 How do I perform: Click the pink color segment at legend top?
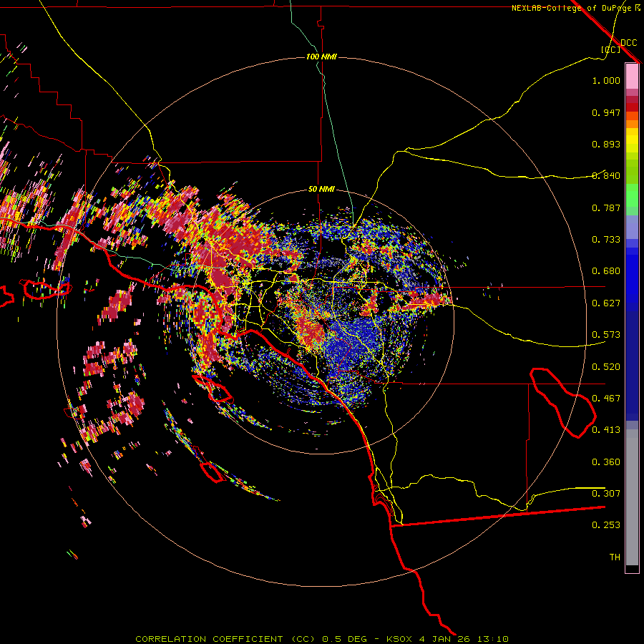click(632, 77)
